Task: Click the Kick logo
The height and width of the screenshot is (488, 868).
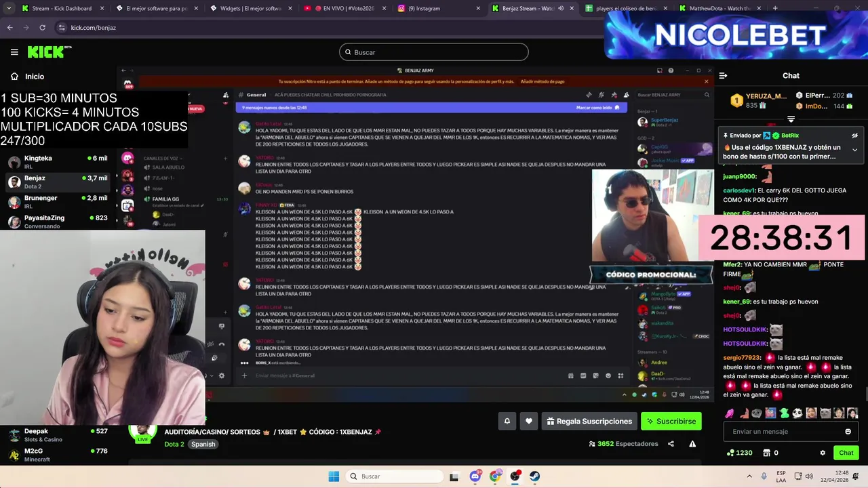Action: coord(49,52)
